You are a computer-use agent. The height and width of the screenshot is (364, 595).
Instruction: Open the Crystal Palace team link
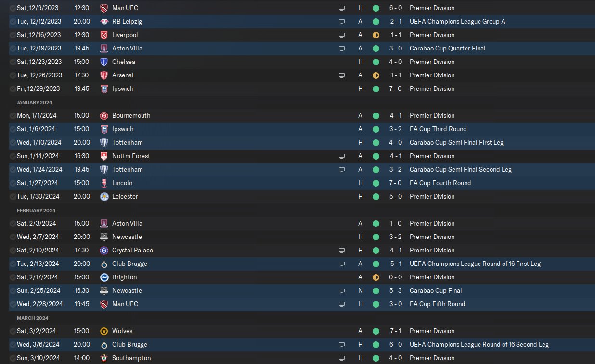point(132,251)
